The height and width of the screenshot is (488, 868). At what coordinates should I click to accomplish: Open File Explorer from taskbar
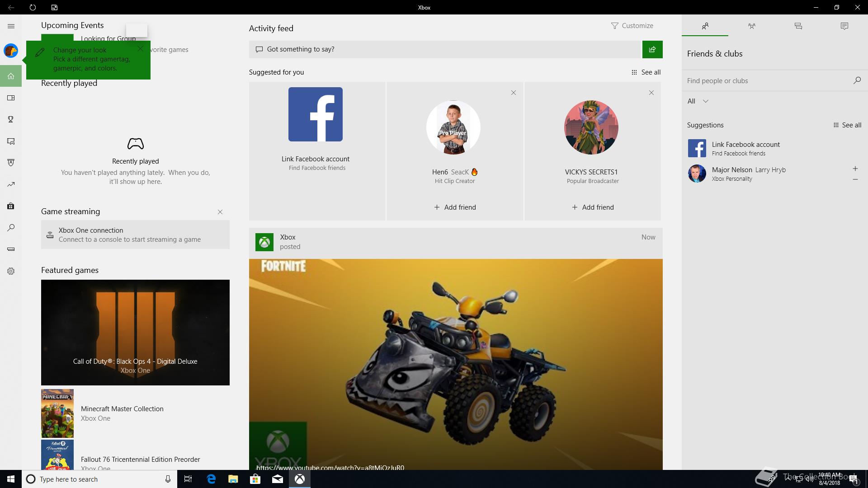[233, 479]
